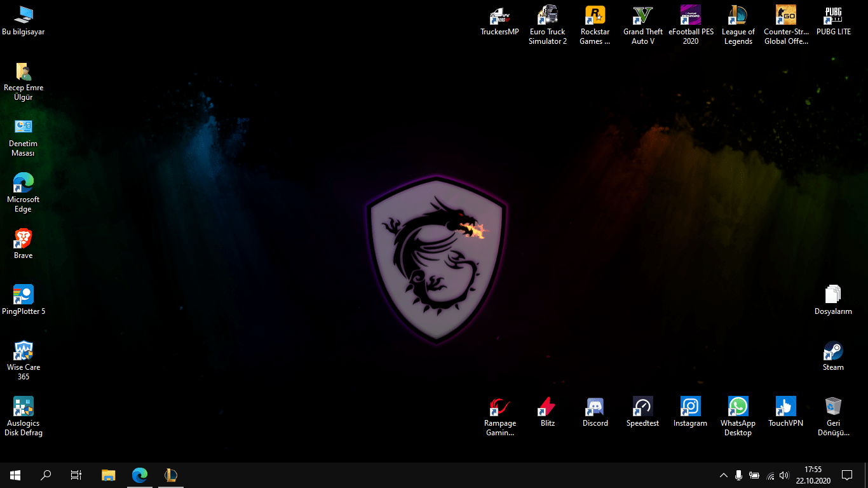This screenshot has width=868, height=488.
Task: Select the eFootball PES 2020 shortcut
Action: tap(691, 25)
